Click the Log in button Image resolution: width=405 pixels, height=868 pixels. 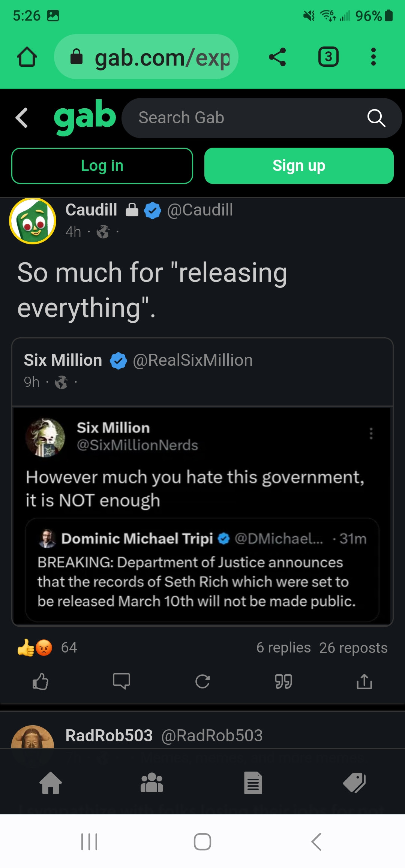pos(102,166)
